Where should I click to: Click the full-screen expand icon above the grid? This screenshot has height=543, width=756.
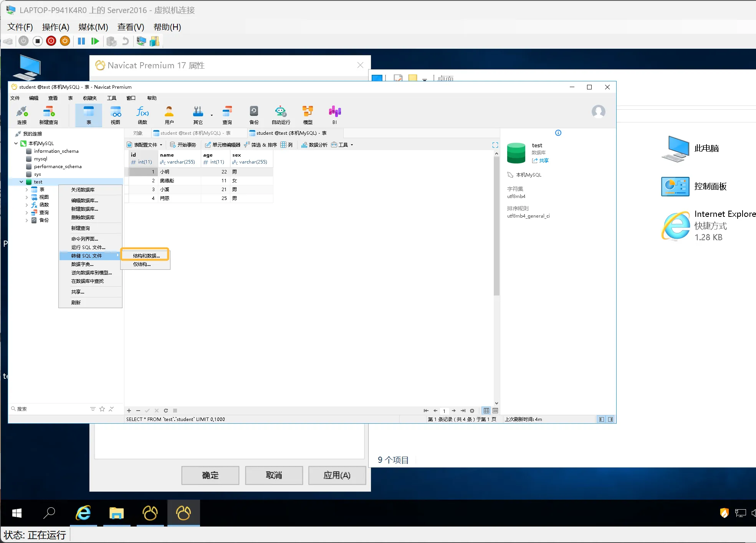point(495,145)
